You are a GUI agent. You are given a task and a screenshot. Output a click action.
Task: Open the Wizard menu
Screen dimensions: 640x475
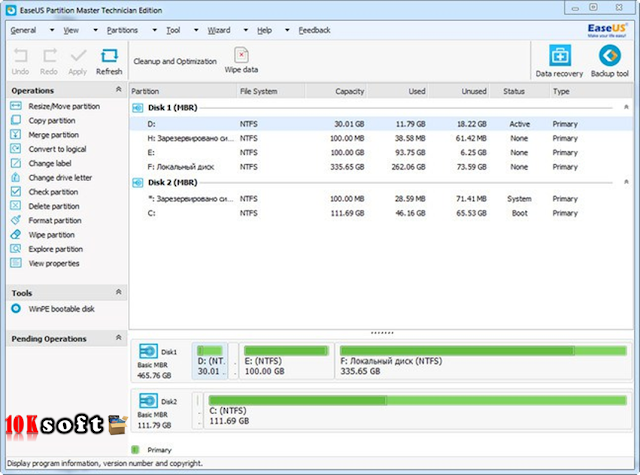219,30
